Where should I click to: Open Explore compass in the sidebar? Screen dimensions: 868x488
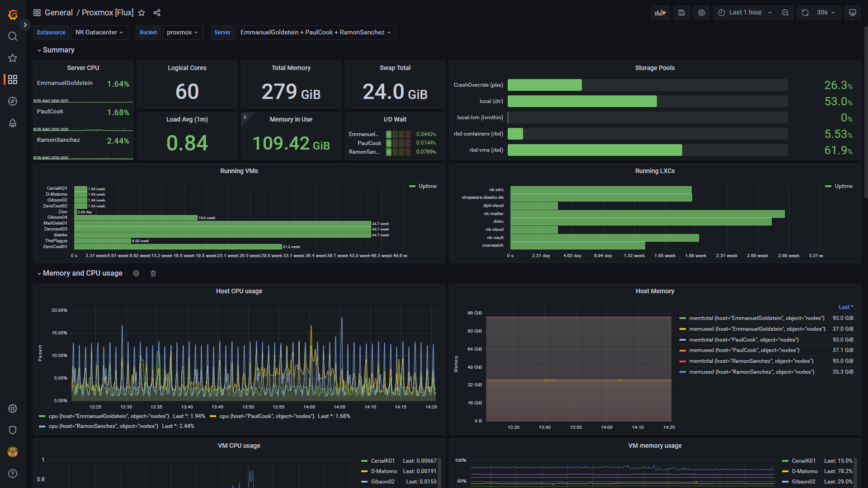[x=13, y=101]
